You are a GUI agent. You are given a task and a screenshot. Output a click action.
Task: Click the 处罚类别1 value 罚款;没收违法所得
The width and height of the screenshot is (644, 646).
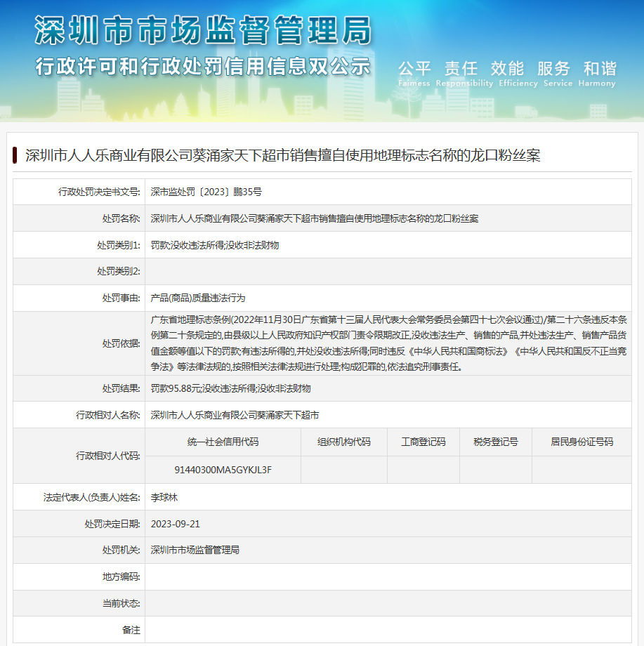click(x=215, y=245)
